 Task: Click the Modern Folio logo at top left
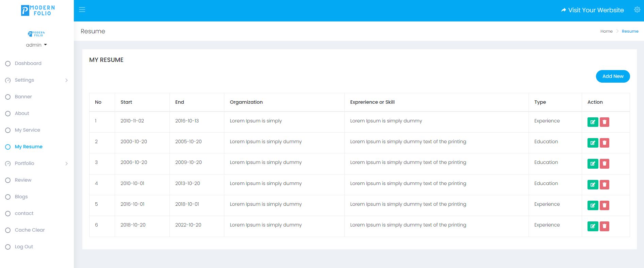tap(37, 11)
